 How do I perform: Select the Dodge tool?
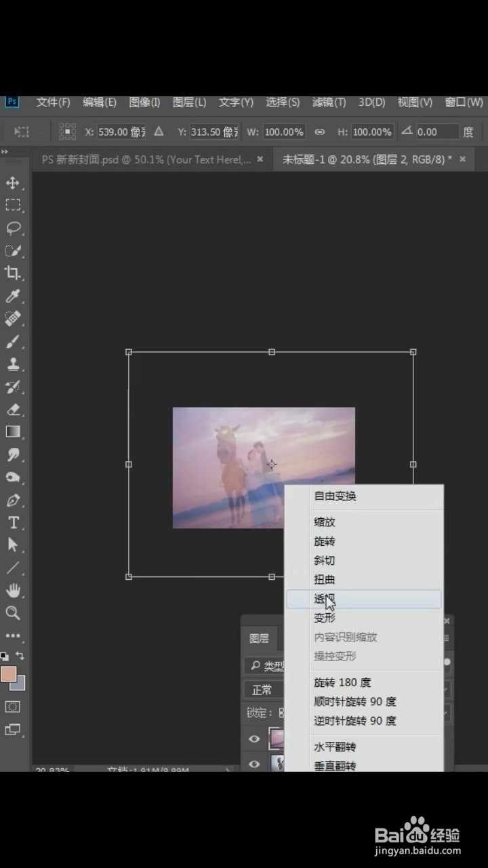pos(13,477)
